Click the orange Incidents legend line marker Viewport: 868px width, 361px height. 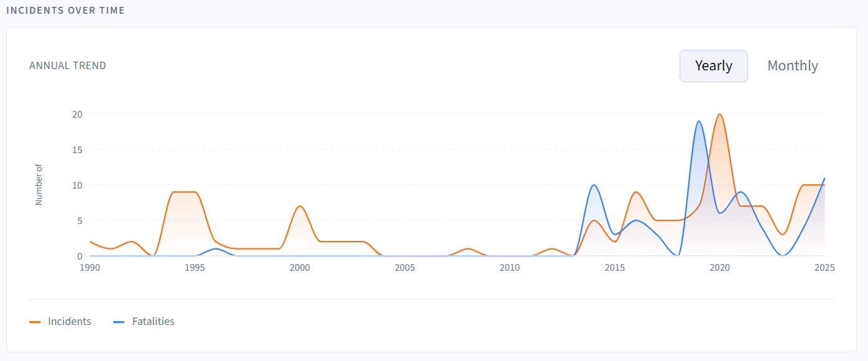point(35,322)
